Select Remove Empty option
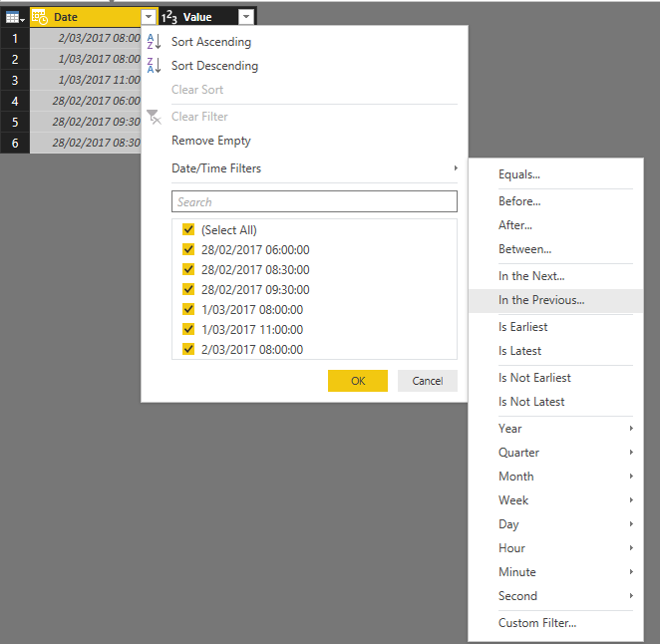Screen dimensions: 660x644 coord(211,141)
